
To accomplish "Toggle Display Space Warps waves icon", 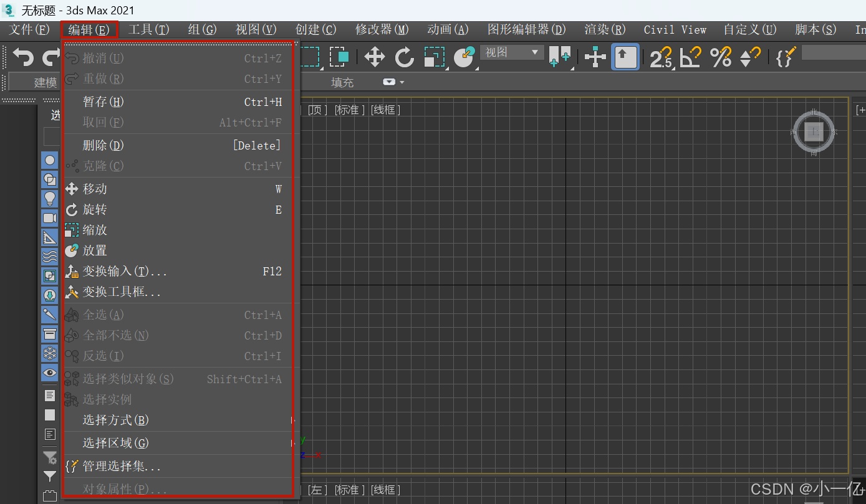I will 50,256.
